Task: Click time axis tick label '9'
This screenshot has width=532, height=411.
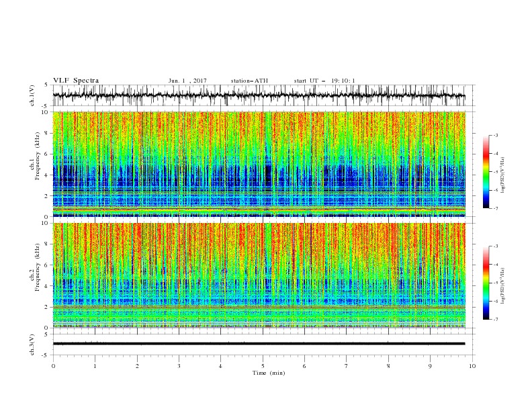Action: 430,366
